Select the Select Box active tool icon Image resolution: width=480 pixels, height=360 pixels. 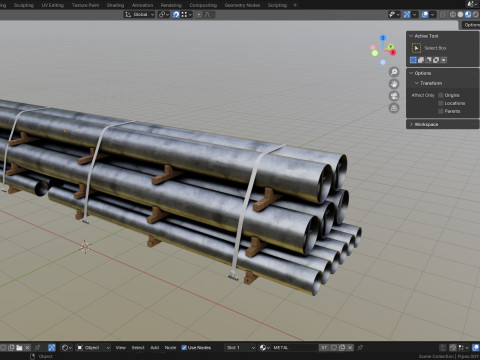[x=416, y=48]
